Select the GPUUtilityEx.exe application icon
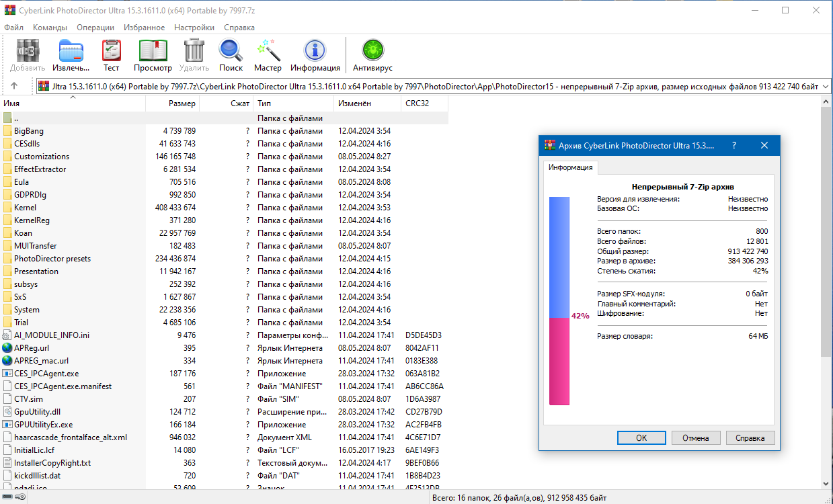This screenshot has height=504, width=833. 7,425
